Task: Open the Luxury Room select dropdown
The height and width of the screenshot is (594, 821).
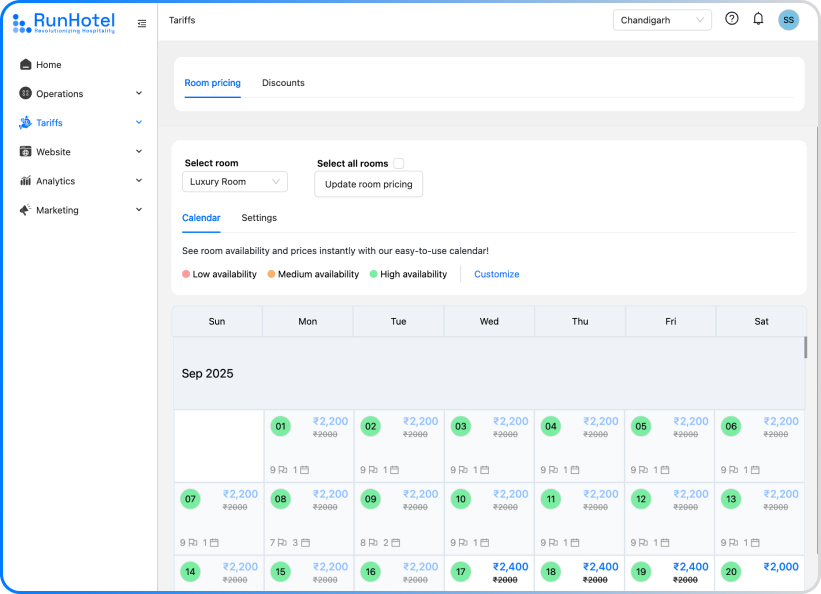Action: coord(235,182)
